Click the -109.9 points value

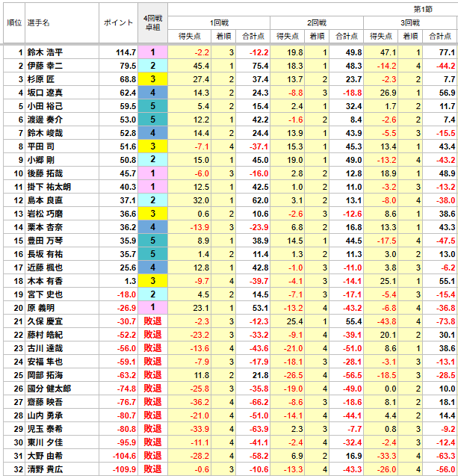[x=124, y=469]
